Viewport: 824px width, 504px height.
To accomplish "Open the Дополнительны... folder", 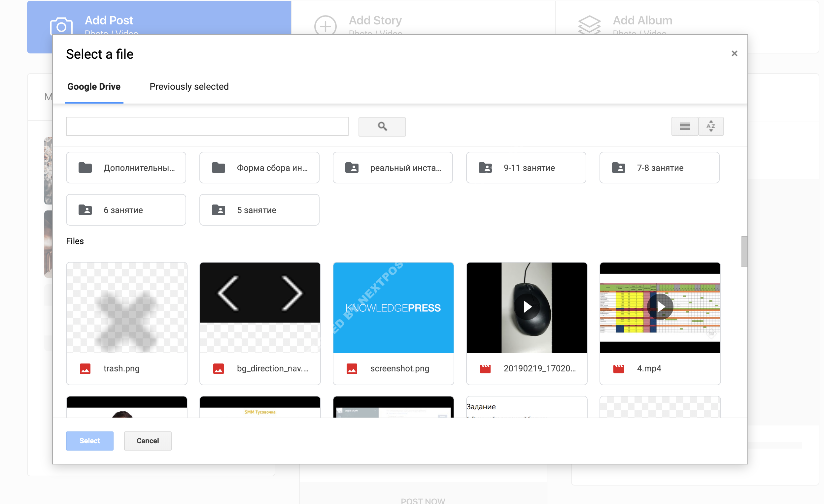I will [126, 168].
